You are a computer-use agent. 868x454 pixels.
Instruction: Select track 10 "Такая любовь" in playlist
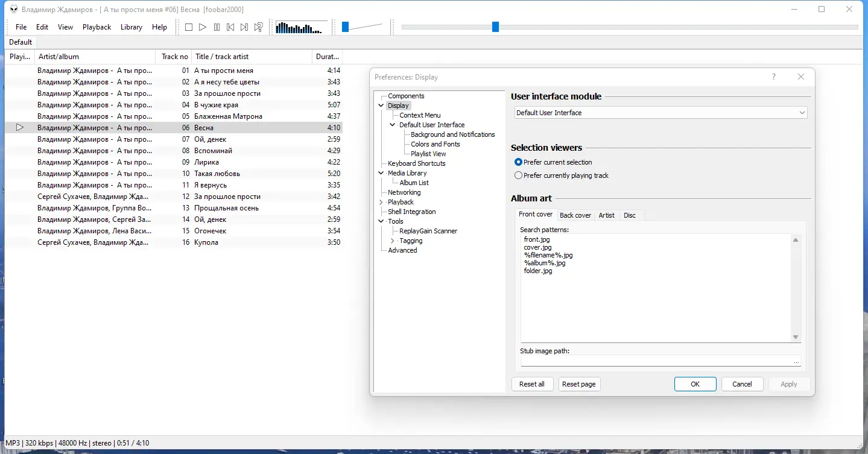click(174, 174)
